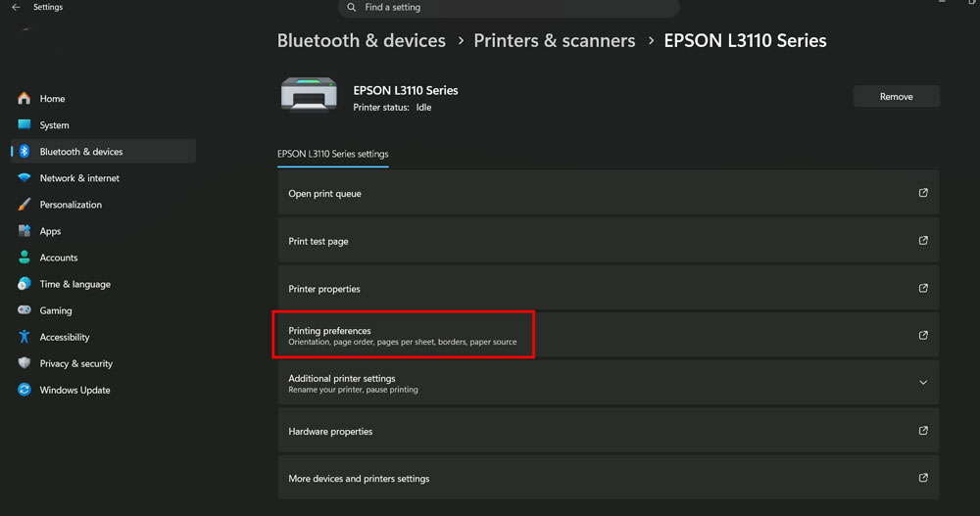The height and width of the screenshot is (516, 980).
Task: Open Printing preferences
Action: 609,335
